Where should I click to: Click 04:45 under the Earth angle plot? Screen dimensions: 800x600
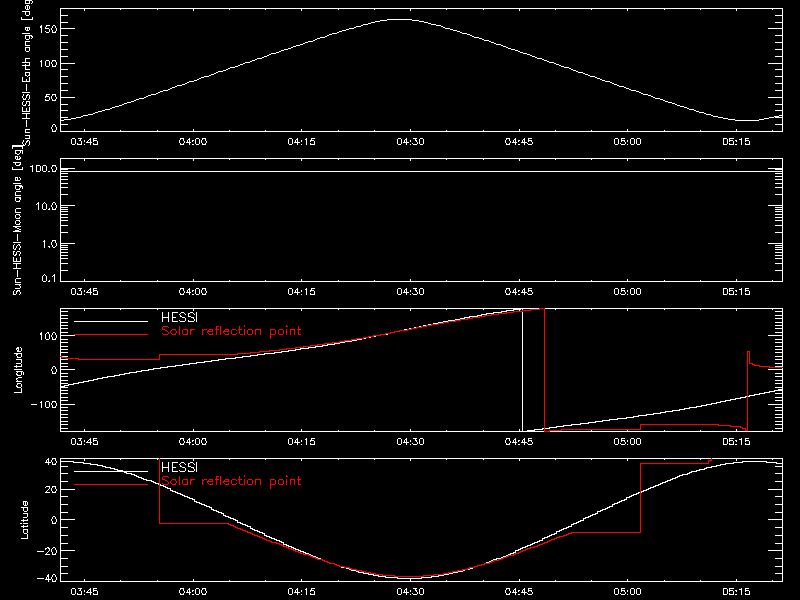point(519,141)
